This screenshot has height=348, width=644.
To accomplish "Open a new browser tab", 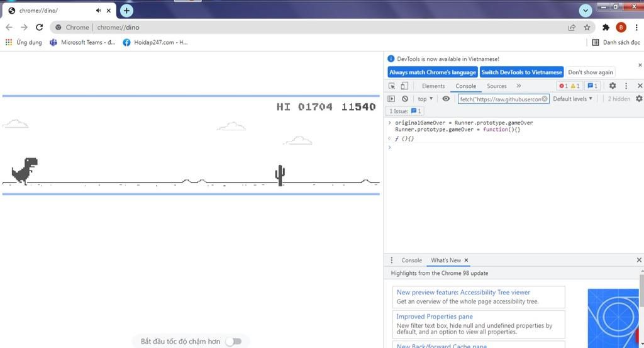I will coord(126,11).
